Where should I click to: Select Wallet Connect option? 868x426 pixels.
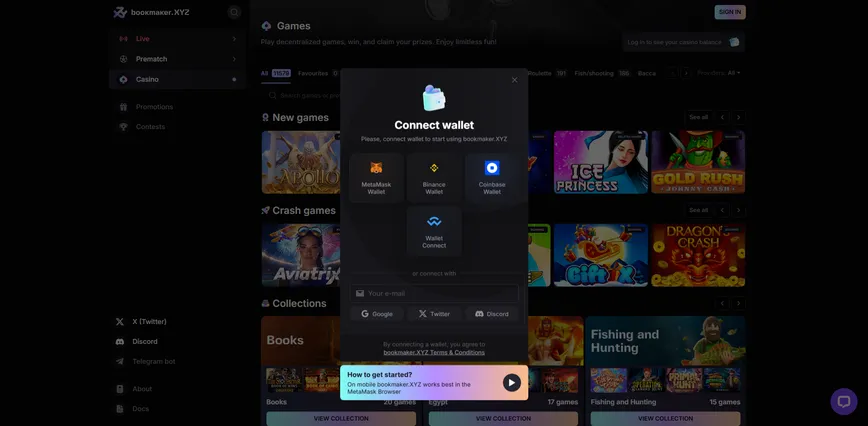tap(434, 231)
